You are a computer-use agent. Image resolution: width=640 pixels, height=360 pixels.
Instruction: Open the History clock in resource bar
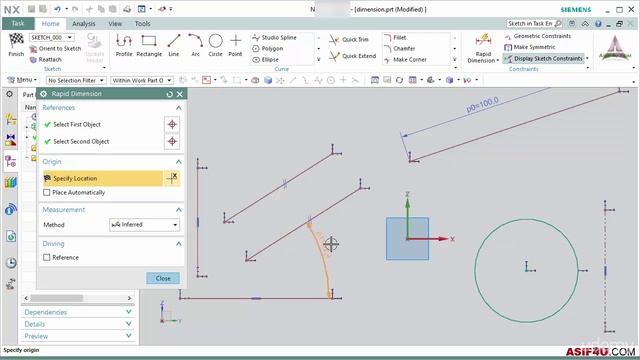tap(11, 262)
